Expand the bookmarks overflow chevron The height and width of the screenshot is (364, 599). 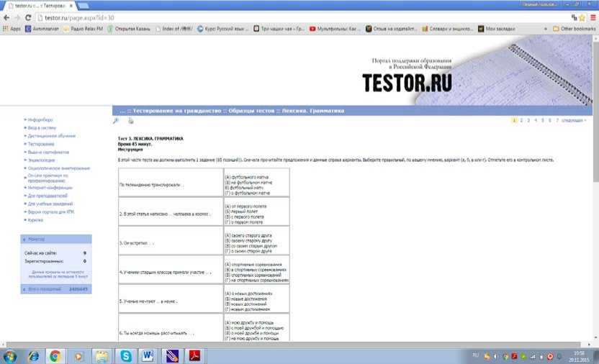(546, 29)
